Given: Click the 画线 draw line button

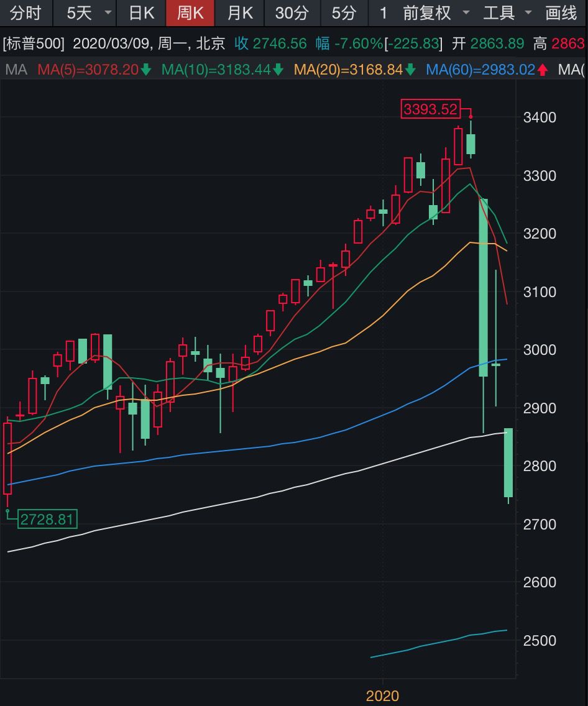Looking at the screenshot, I should [x=561, y=13].
